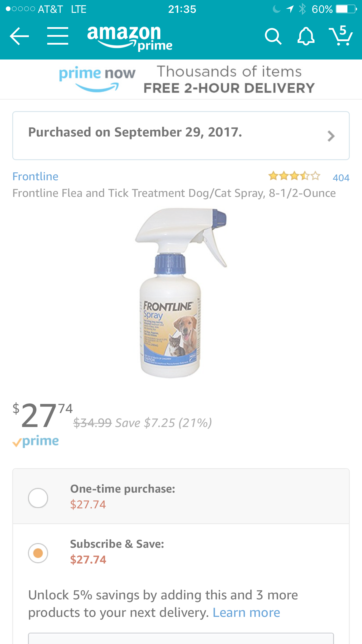Open the search magnifier icon
Screen dimensions: 362x644
(273, 37)
